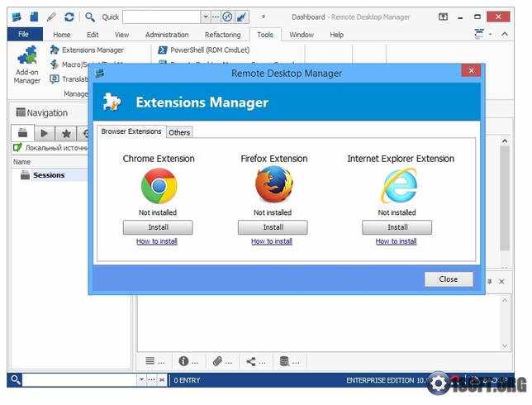532x405 pixels.
Task: Open the File menu
Action: 24,34
